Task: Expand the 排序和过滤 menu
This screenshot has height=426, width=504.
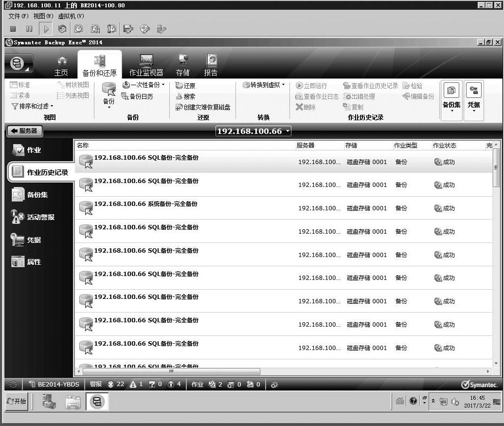Action: coord(33,106)
